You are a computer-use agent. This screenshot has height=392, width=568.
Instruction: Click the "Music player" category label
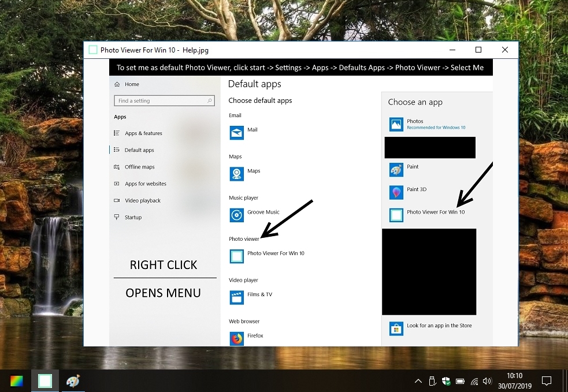(243, 197)
